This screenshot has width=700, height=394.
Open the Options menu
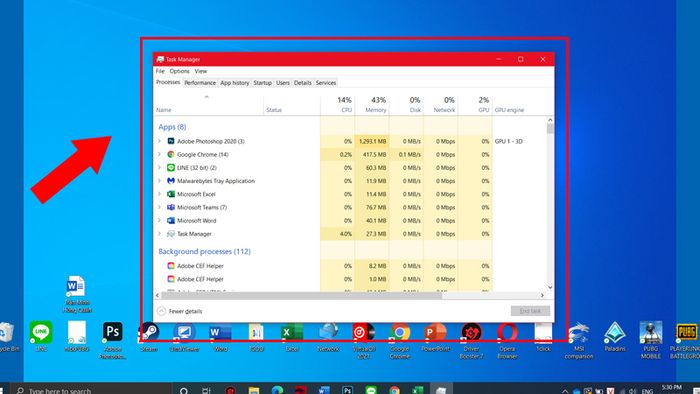click(179, 71)
